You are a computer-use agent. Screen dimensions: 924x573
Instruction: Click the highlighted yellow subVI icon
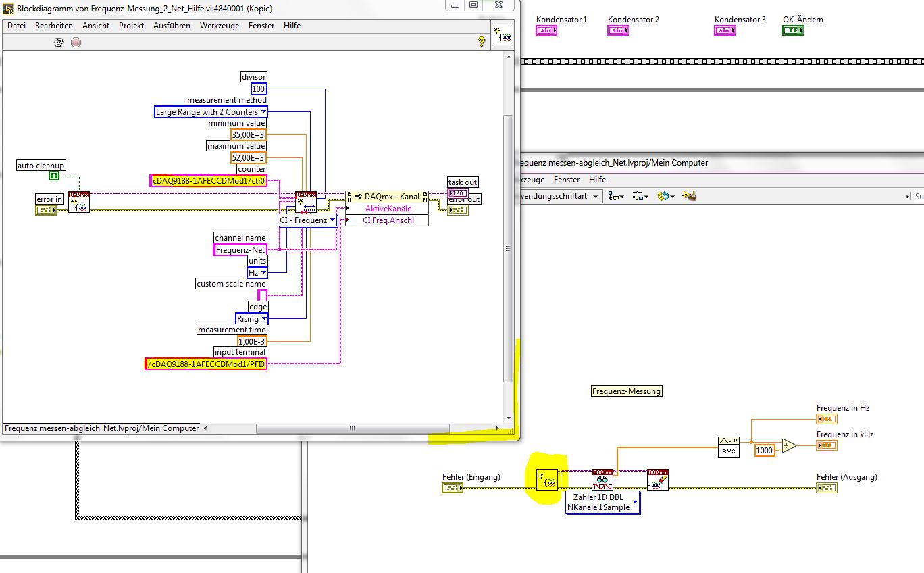[x=547, y=480]
